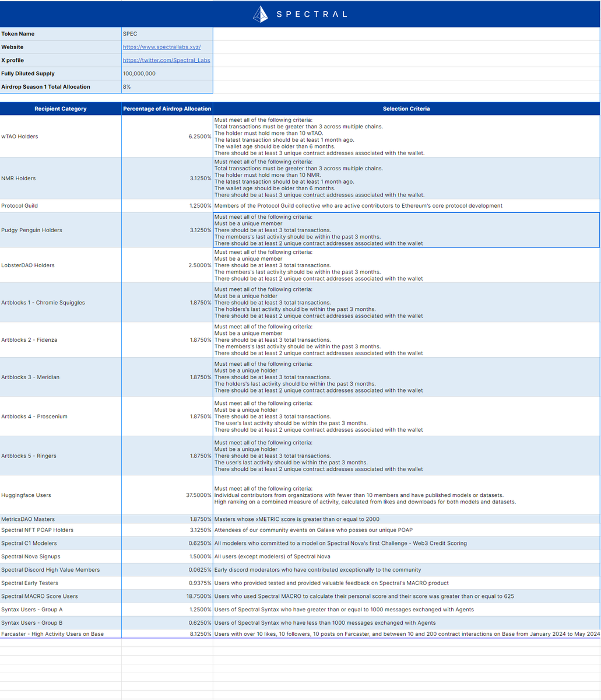Select the 'NMR Holders' cell

[61, 178]
